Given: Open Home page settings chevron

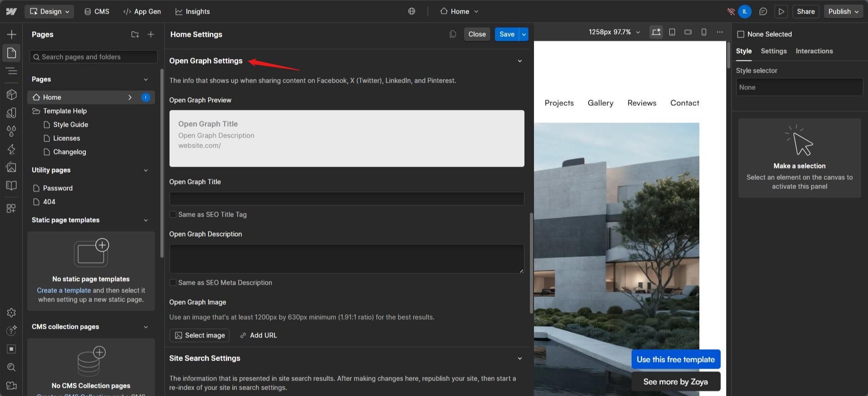Looking at the screenshot, I should (x=130, y=97).
